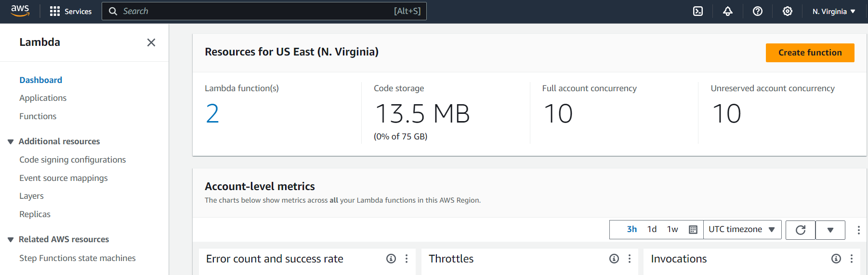Open the help question mark icon
The width and height of the screenshot is (868, 275).
pos(758,11)
